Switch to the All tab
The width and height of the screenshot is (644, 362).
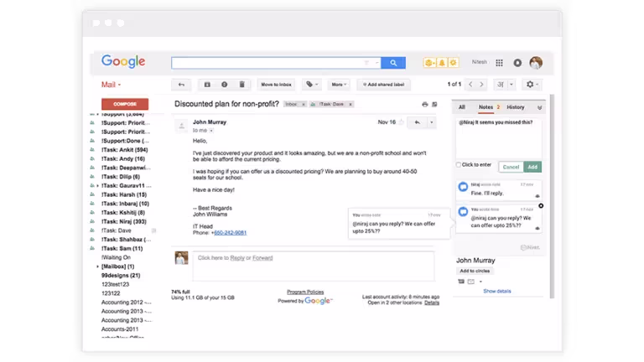pos(461,107)
